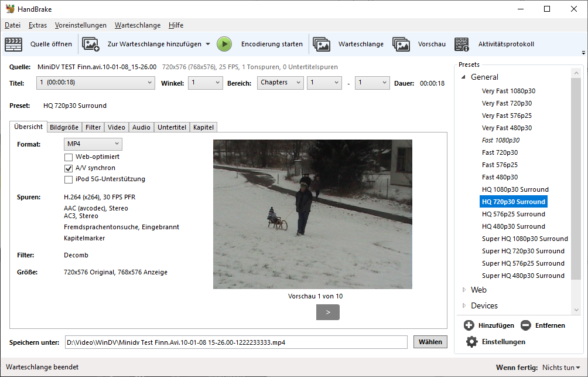
Task: Click the Entfernen preset label
Action: pyautogui.click(x=550, y=325)
